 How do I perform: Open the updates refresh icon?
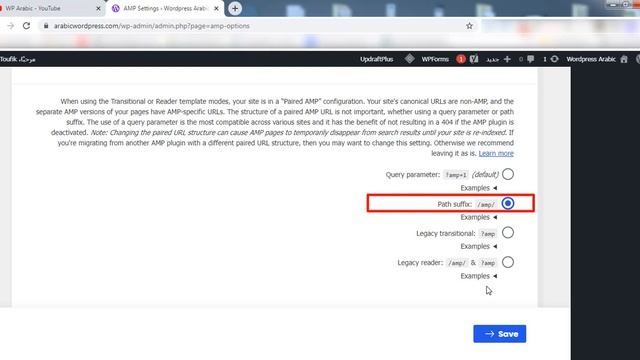tap(554, 59)
